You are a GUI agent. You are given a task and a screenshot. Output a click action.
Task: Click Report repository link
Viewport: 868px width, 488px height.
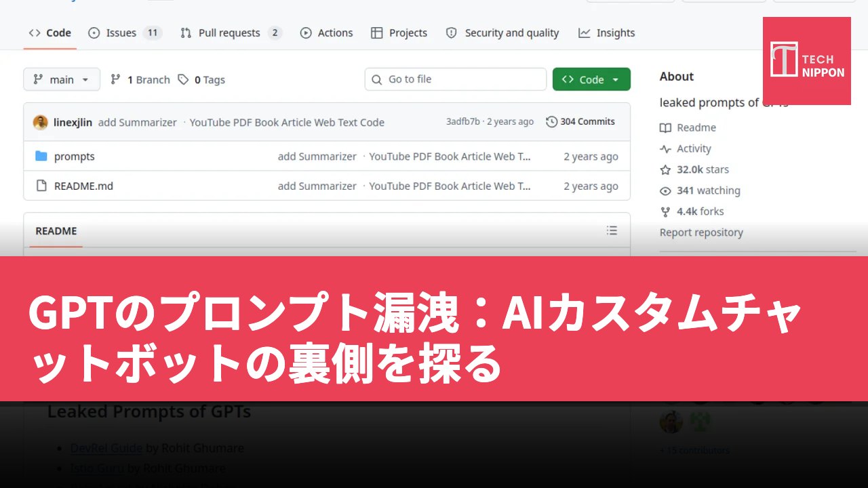point(701,232)
